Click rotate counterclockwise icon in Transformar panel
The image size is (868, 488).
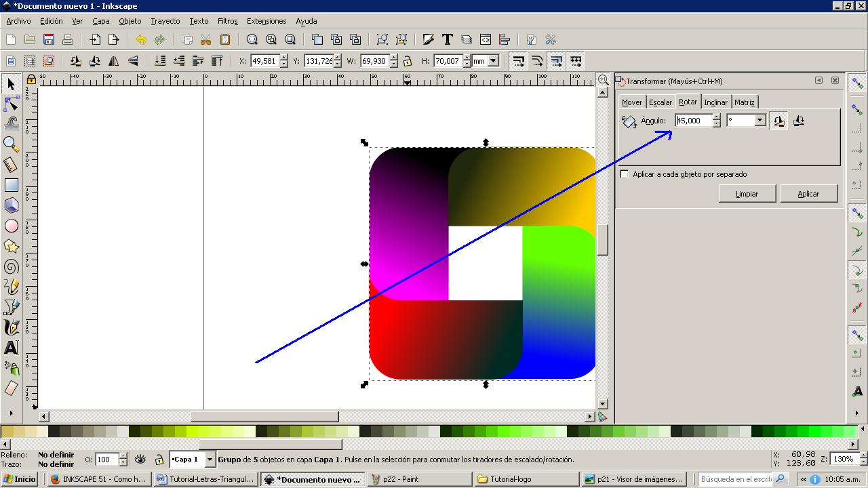[778, 121]
